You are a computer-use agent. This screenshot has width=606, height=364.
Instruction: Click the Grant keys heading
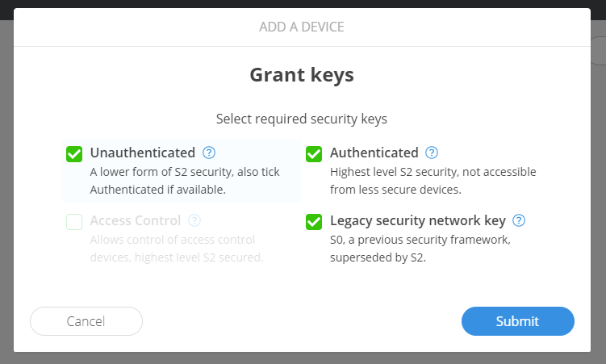point(302,76)
